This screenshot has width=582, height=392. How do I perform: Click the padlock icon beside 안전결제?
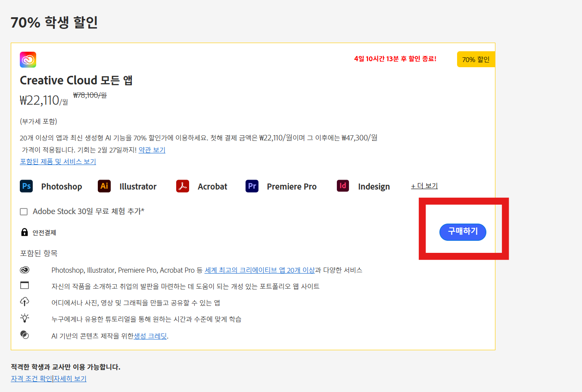pos(25,232)
